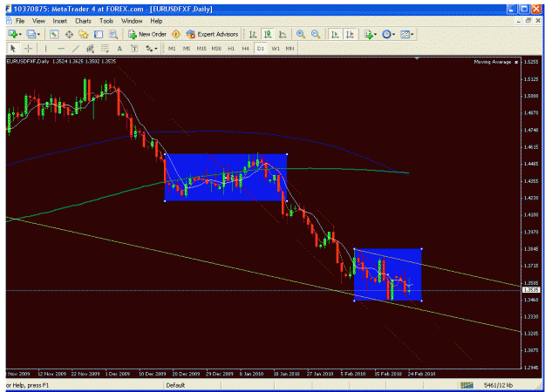Open the Navigator folder-star icon
This screenshot has width=545, height=392.
pos(84,34)
